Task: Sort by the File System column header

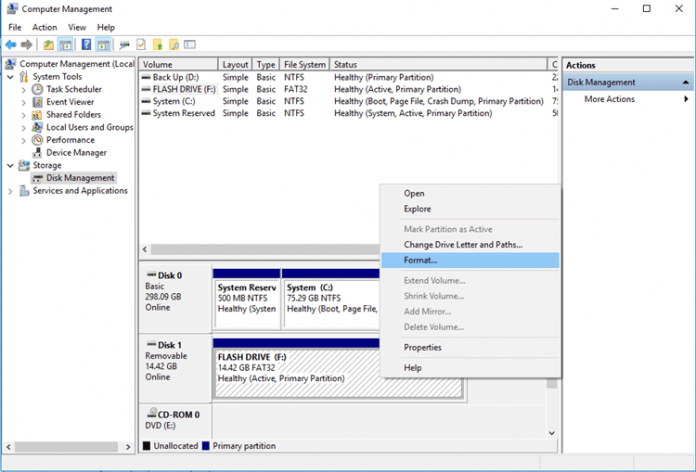Action: (x=304, y=64)
